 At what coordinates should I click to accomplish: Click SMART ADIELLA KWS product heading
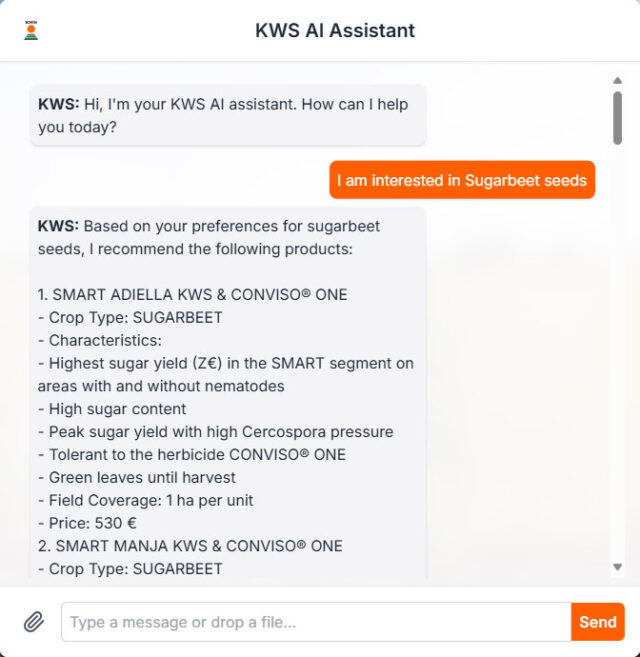coord(192,295)
